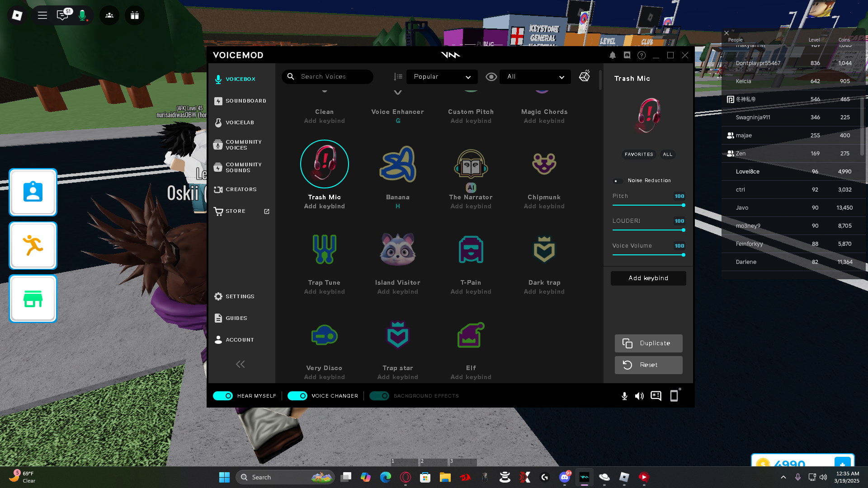Mute microphone icon in Voicemod bottom bar
This screenshot has height=488, width=868.
[624, 396]
